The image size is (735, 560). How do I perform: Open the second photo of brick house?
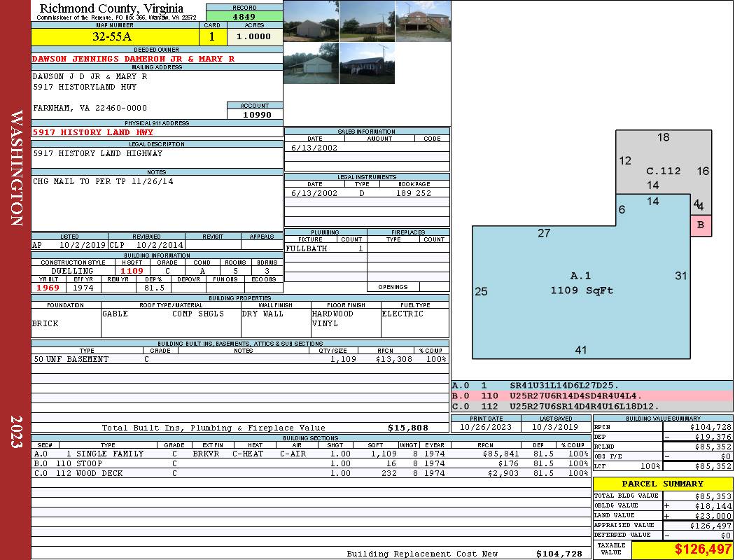[x=367, y=21]
